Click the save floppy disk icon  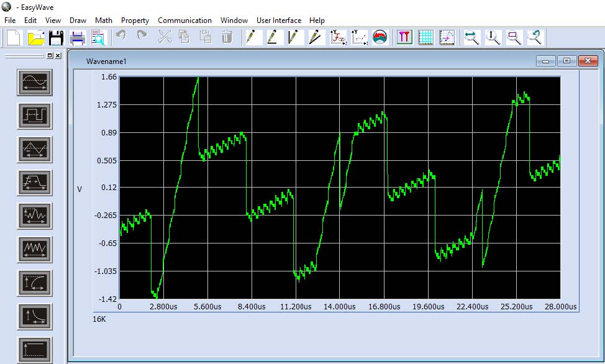[56, 37]
